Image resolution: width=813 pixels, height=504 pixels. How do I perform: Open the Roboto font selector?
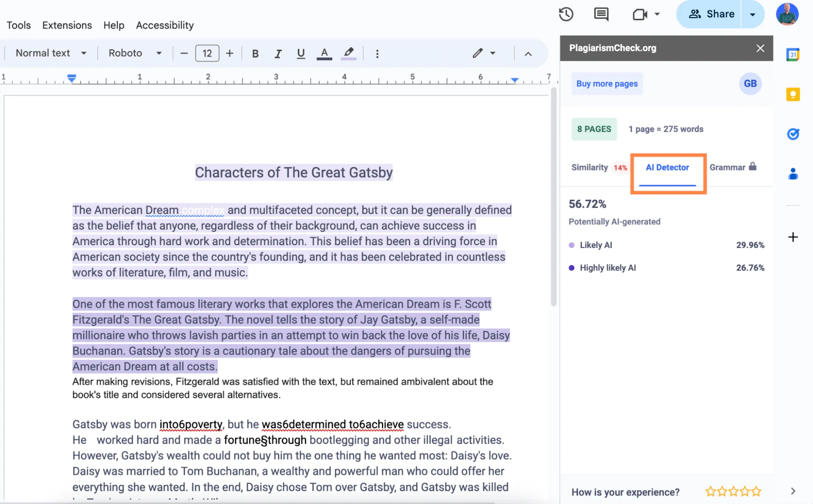pos(134,53)
